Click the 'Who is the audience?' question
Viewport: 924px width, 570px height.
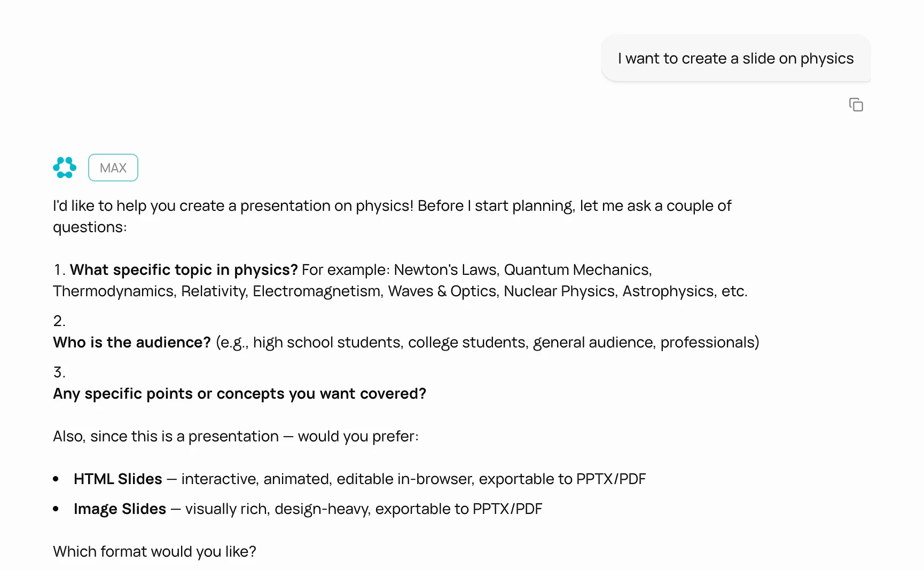[132, 342]
